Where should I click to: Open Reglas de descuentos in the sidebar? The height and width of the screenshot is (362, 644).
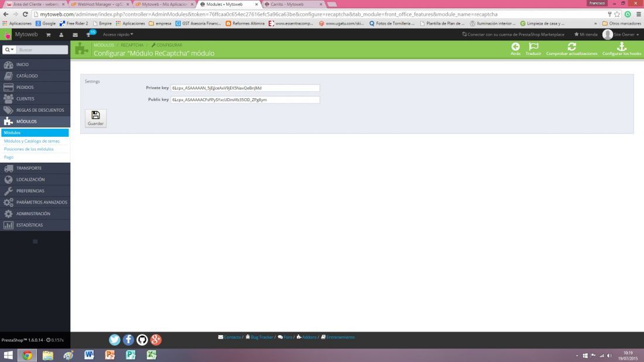pyautogui.click(x=35, y=111)
